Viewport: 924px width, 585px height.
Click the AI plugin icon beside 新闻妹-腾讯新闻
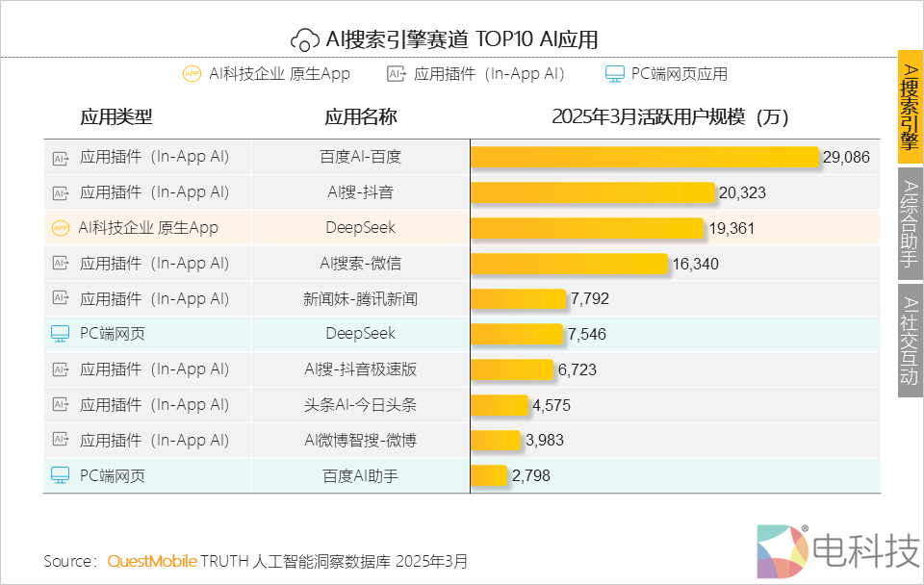click(61, 298)
